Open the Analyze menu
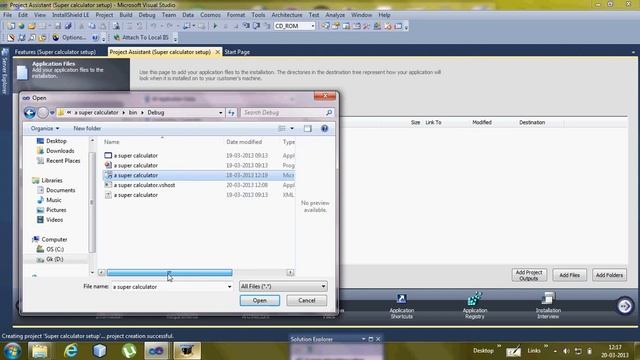 335,15
